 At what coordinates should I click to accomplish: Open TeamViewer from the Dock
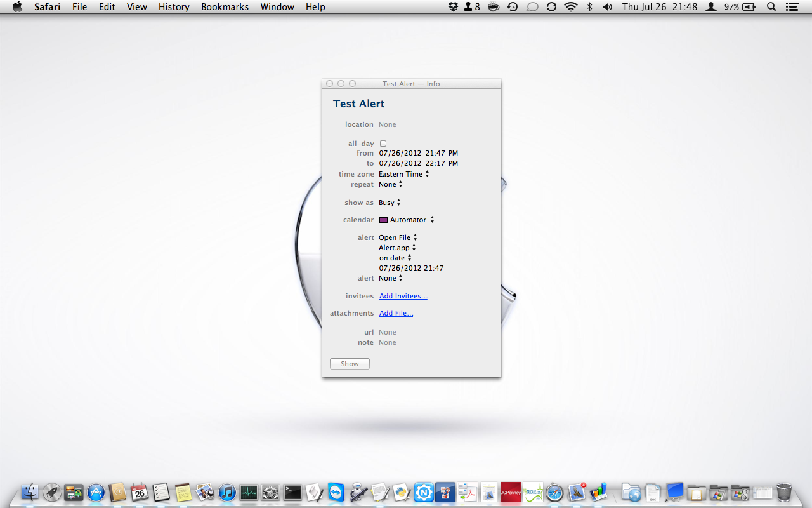(336, 492)
